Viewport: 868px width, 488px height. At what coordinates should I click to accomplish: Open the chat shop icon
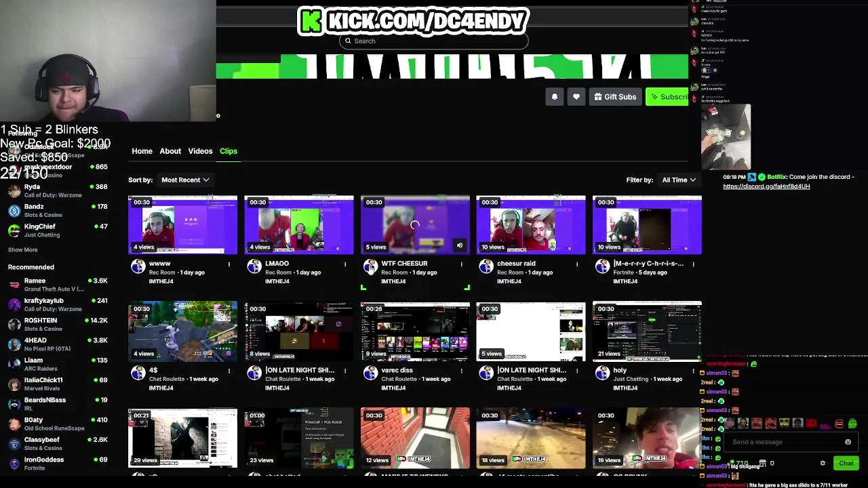[x=763, y=464]
